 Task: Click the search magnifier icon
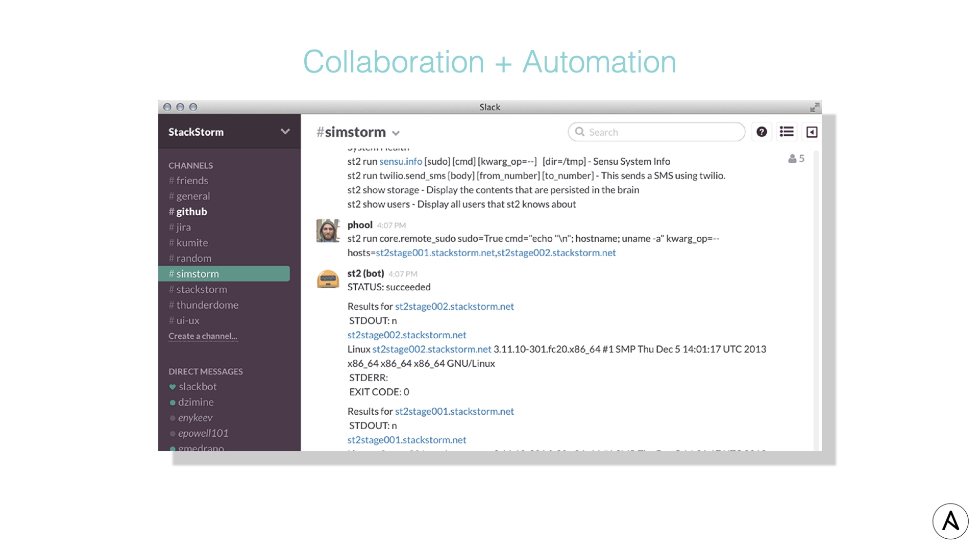click(x=580, y=132)
